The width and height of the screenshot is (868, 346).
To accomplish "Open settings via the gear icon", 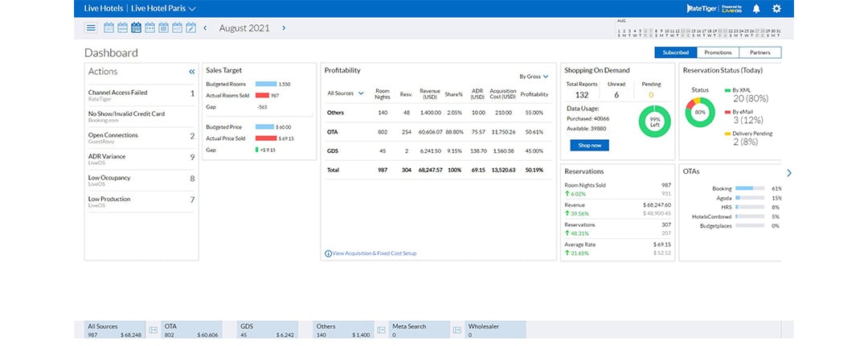I will coord(776,9).
